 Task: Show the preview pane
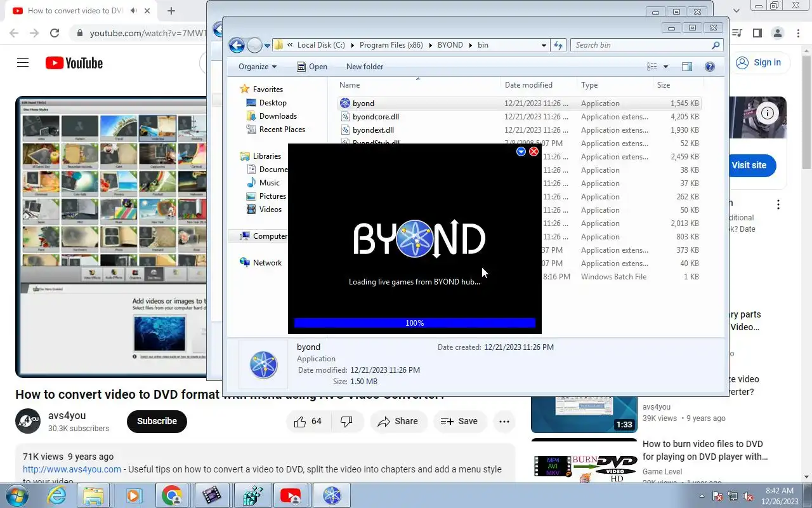point(686,67)
